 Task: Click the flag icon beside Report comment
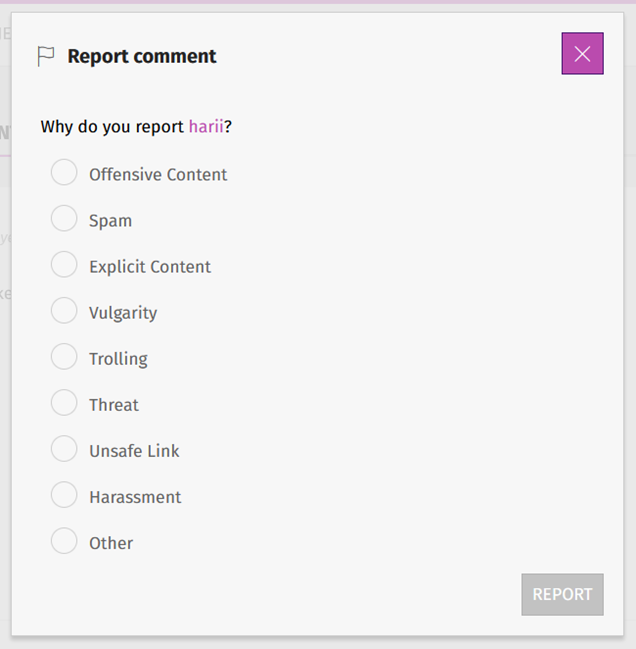point(46,57)
